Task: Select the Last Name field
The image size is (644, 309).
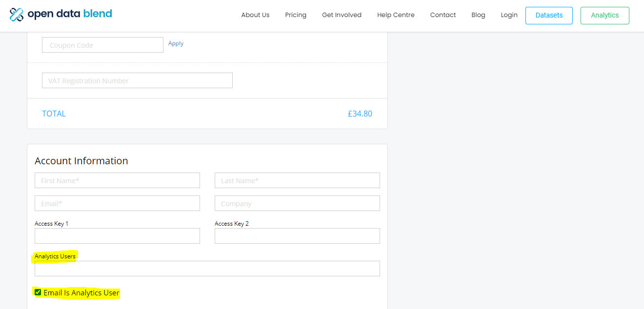Action: [x=297, y=180]
